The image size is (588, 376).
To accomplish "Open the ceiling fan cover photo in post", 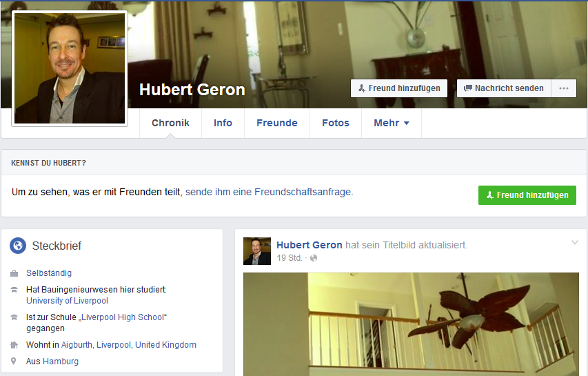I will (411, 324).
